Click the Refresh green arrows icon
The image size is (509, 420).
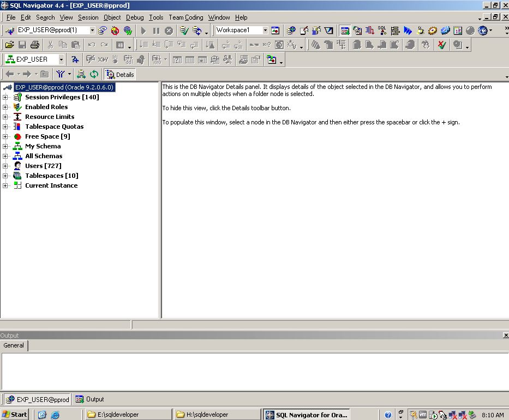coord(94,74)
